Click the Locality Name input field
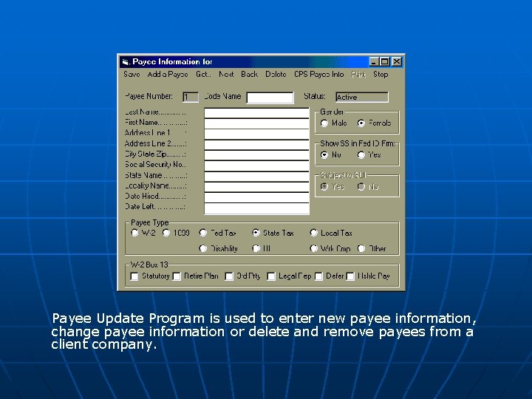Viewport: 532px width, 399px height. pos(256,187)
